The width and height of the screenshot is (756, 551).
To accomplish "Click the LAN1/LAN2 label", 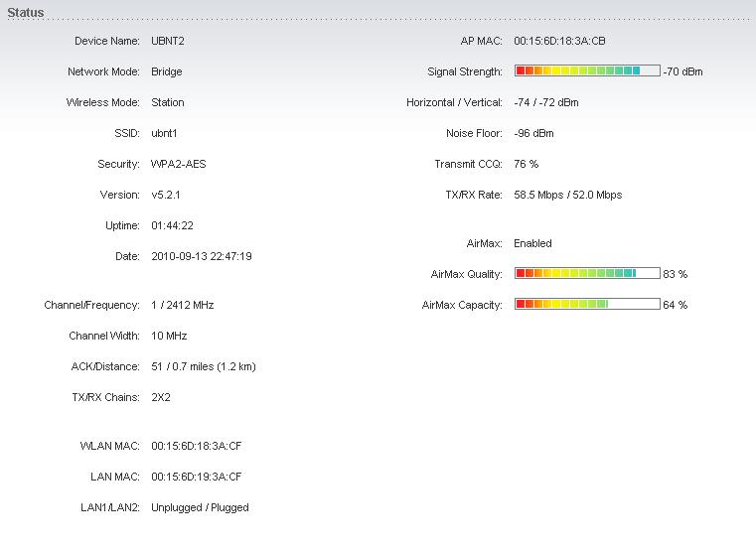I will (x=110, y=508).
